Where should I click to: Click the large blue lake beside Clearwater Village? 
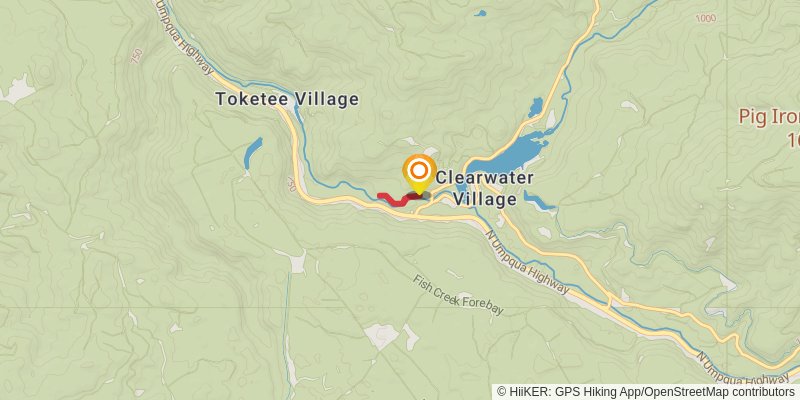pyautogui.click(x=507, y=154)
